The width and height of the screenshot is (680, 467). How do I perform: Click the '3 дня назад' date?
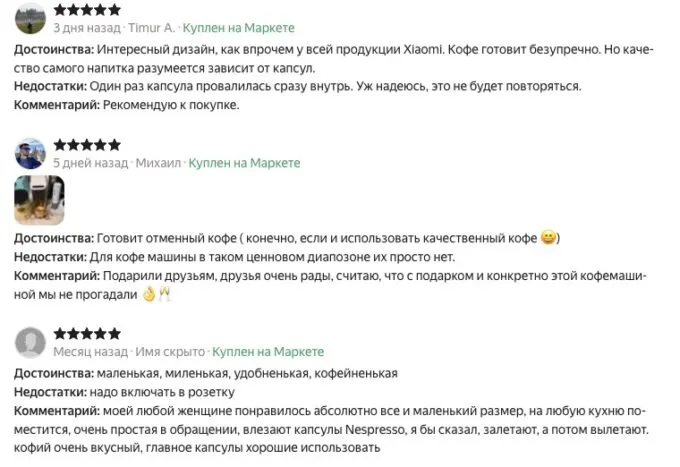pyautogui.click(x=87, y=28)
